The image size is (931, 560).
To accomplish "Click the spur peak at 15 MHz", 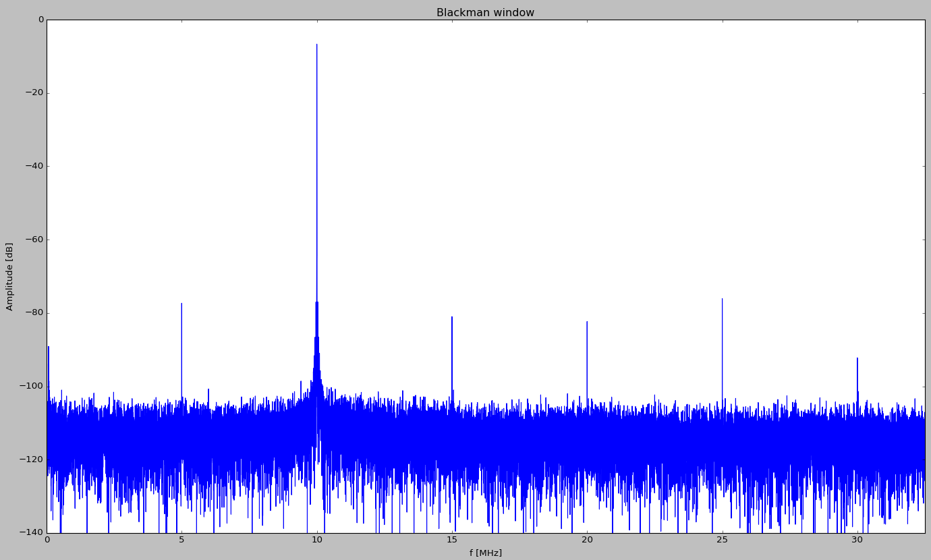I will point(452,317).
